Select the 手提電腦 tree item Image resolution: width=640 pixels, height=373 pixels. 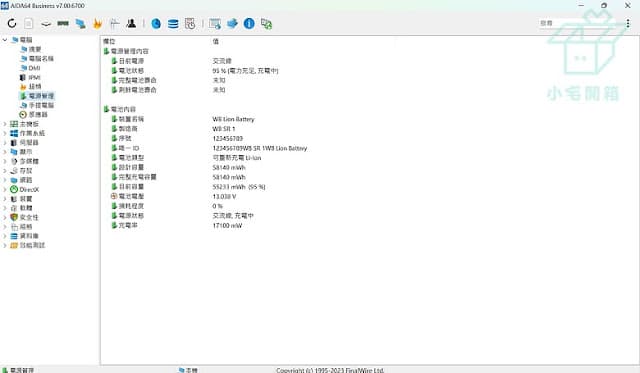coord(41,105)
